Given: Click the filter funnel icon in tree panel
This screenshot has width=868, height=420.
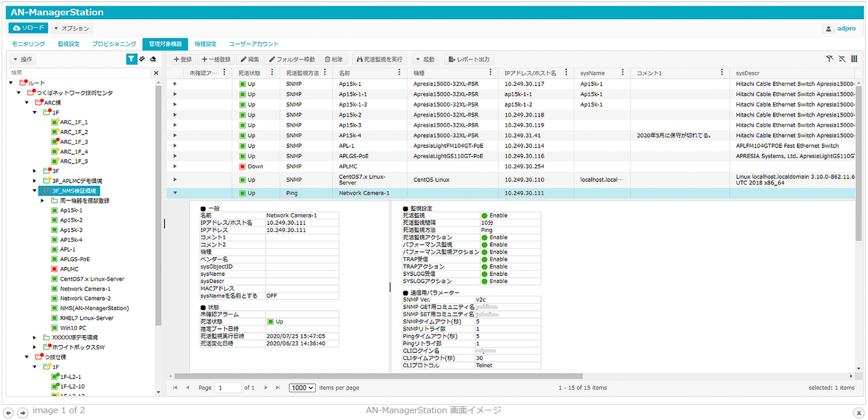Looking at the screenshot, I should pyautogui.click(x=131, y=59).
